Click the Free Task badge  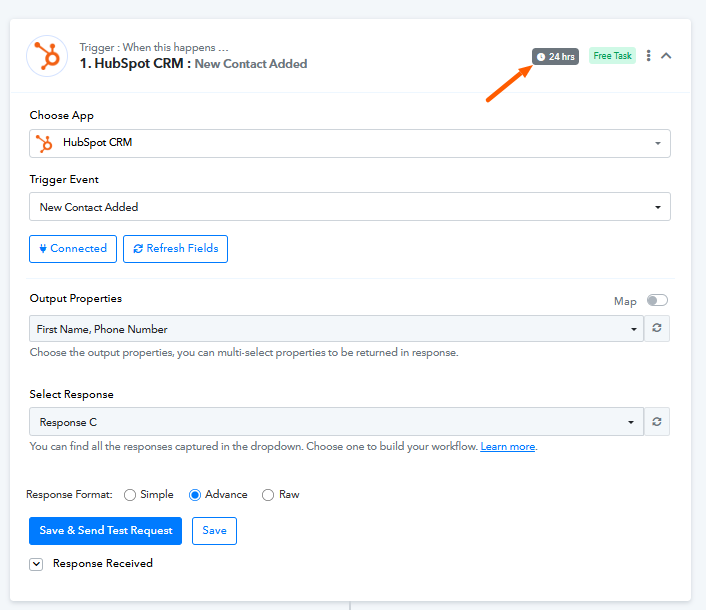coord(612,56)
